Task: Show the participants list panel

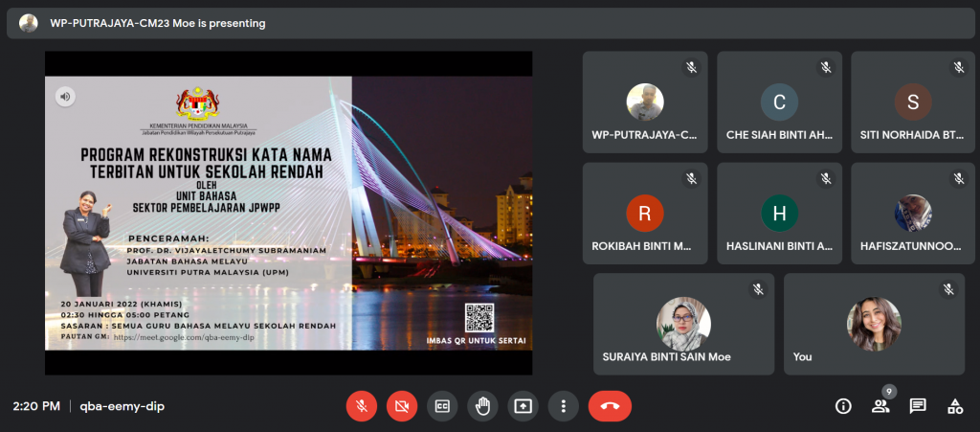Action: point(880,406)
